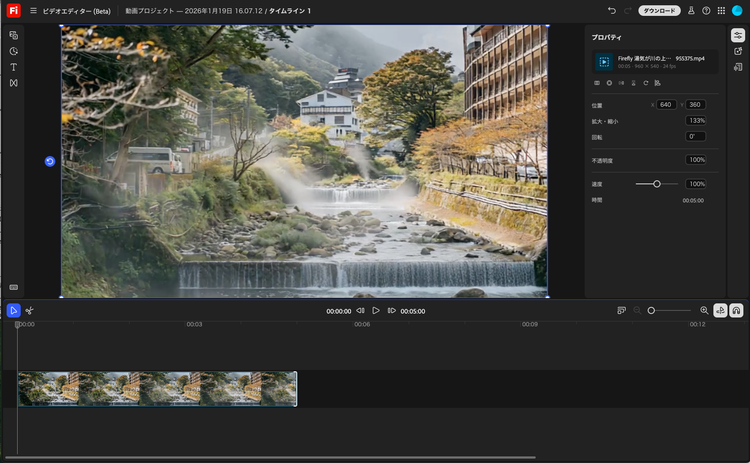The height and width of the screenshot is (463, 750).
Task: Adjust the 速度 speed slider
Action: 657,184
